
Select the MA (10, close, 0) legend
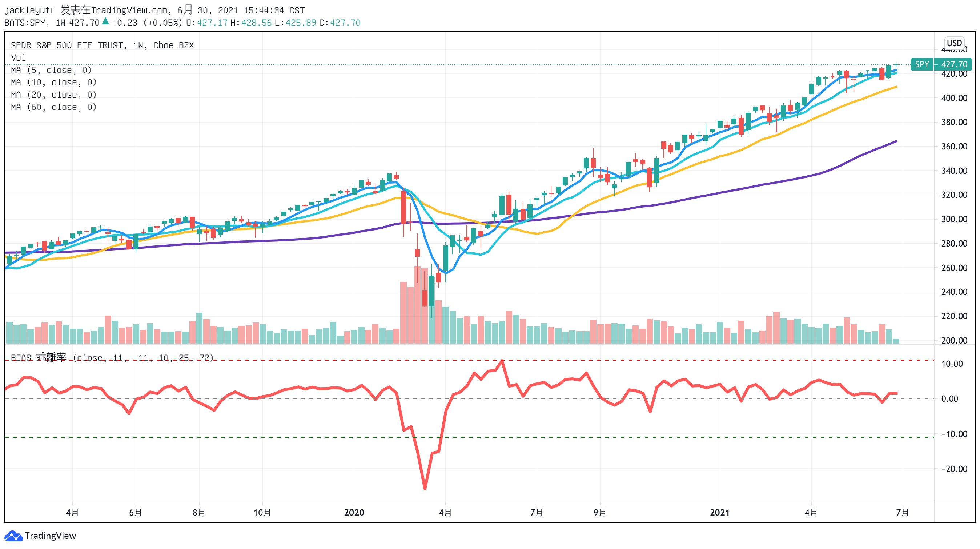[x=54, y=83]
